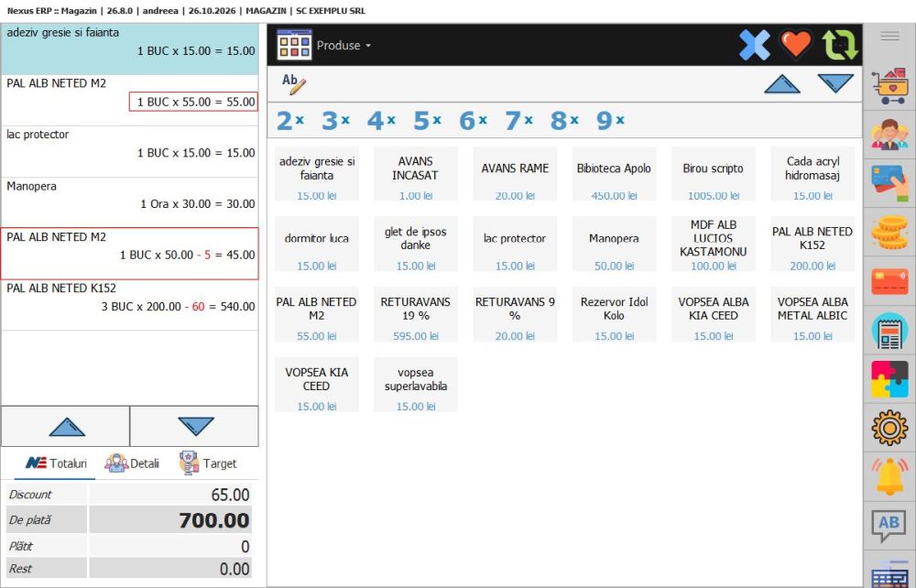Click the colorful puzzle pieces icon

click(889, 379)
